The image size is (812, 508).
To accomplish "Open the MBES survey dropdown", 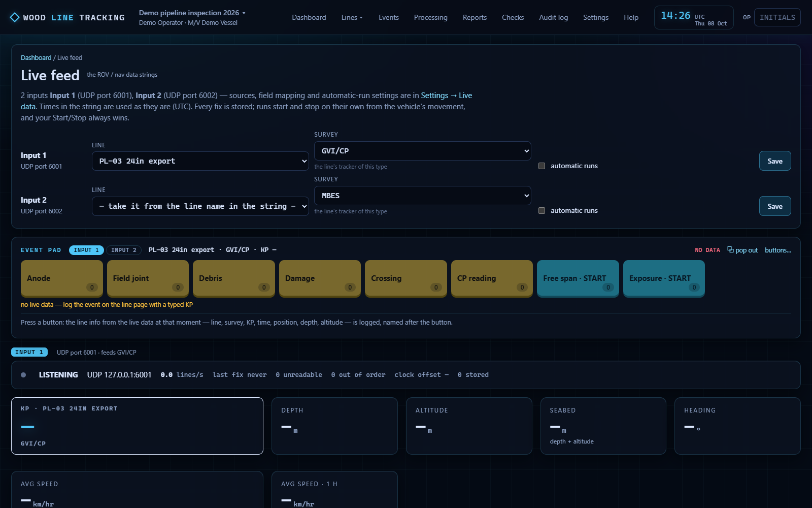I will coord(422,196).
